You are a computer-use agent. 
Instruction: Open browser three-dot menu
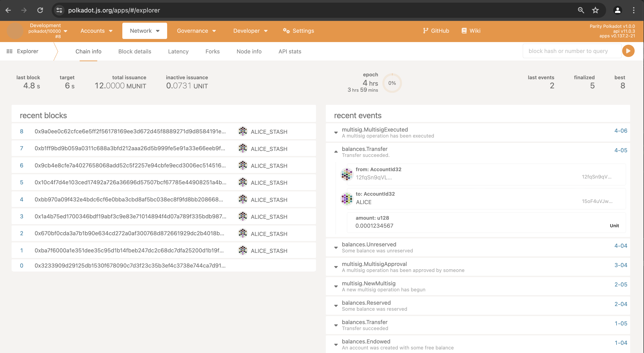tap(634, 10)
